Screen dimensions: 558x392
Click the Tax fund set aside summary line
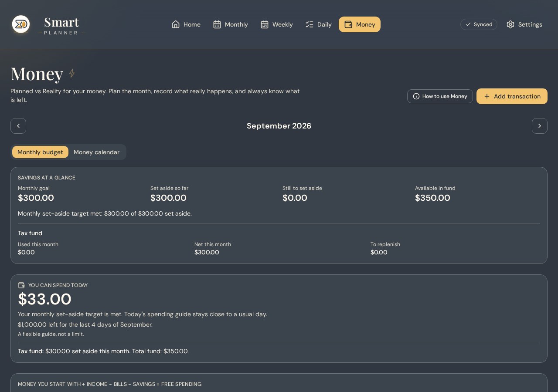(x=103, y=351)
